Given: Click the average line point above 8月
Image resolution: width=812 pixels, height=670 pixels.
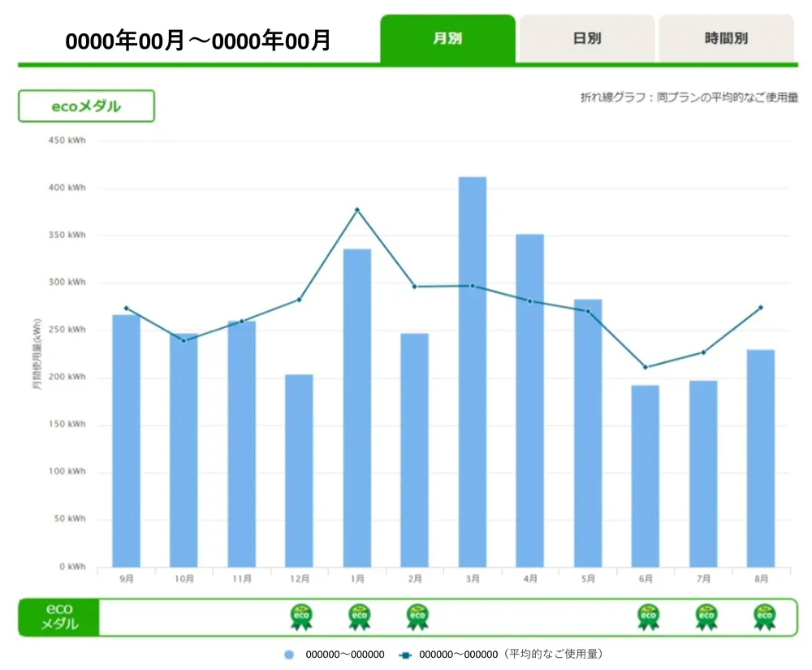Looking at the screenshot, I should (x=761, y=308).
